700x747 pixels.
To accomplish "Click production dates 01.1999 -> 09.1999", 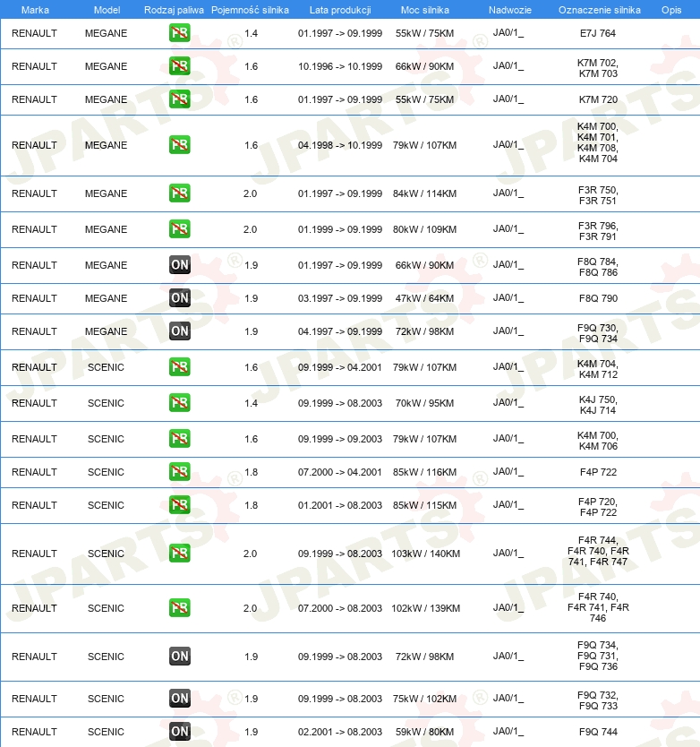I will pyautogui.click(x=340, y=229).
